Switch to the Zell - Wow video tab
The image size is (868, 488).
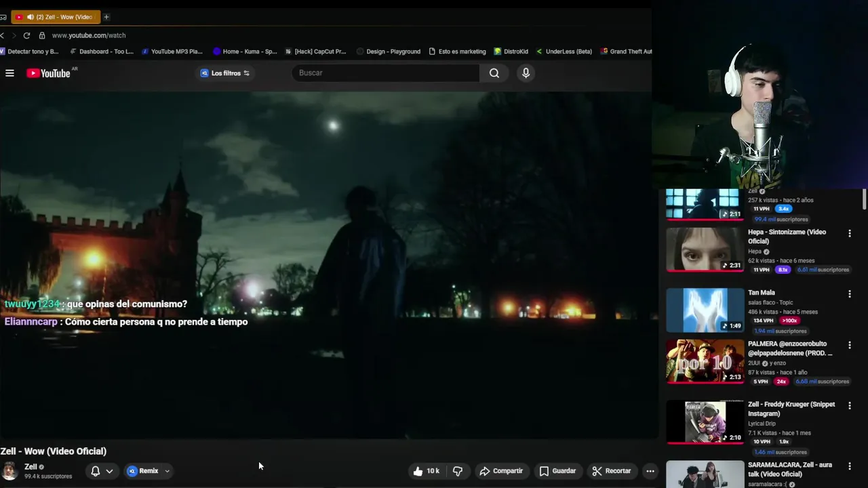[56, 17]
